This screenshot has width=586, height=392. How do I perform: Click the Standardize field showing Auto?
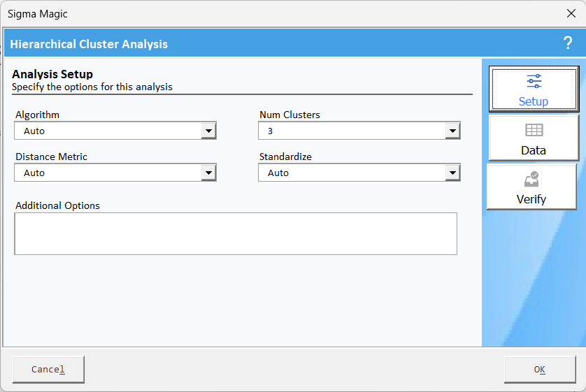[x=352, y=173]
